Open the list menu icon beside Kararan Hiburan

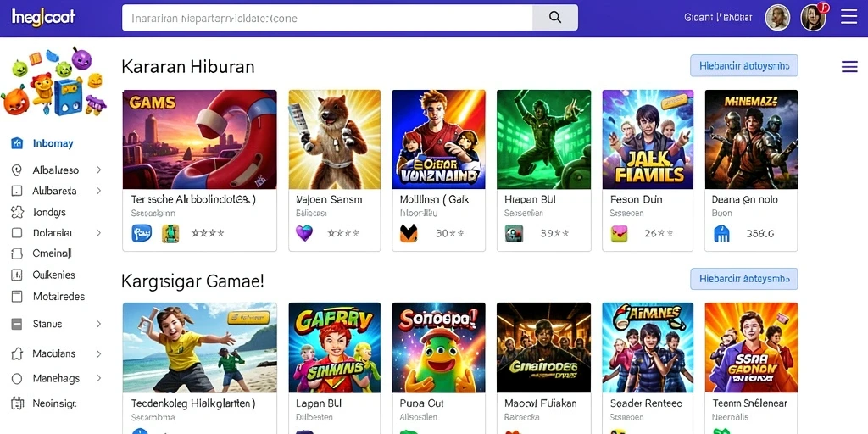(x=849, y=67)
